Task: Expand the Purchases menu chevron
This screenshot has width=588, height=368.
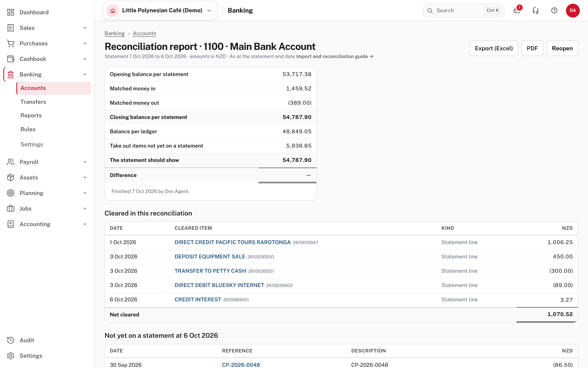Action: click(x=85, y=43)
